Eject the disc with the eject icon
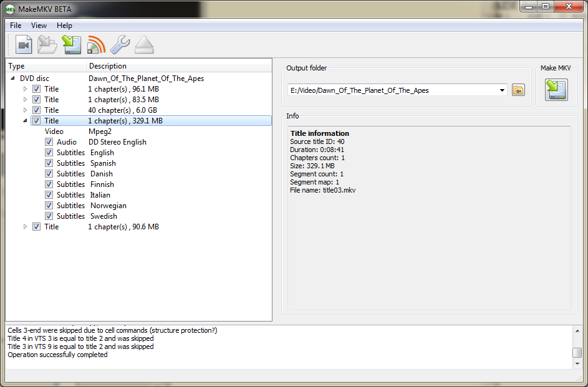 tap(143, 44)
